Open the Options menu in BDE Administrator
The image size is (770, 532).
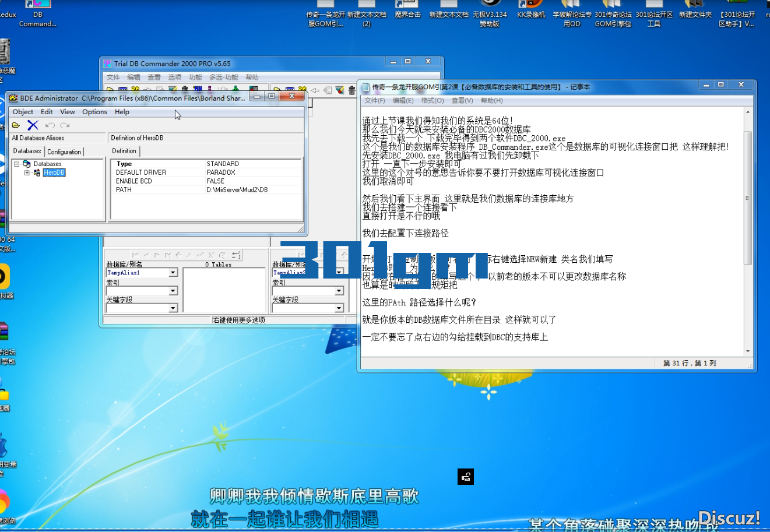94,112
